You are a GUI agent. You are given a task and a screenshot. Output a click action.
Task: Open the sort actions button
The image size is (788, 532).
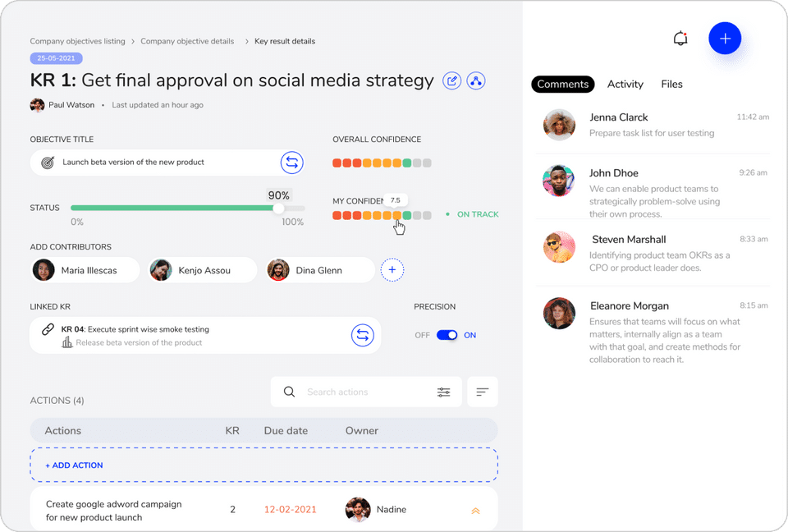483,392
